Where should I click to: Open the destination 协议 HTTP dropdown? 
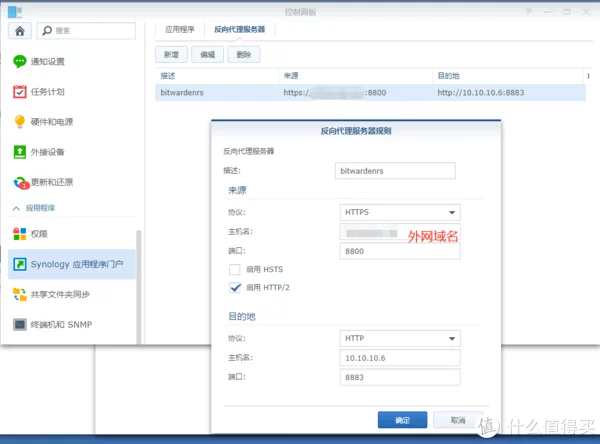coord(400,338)
